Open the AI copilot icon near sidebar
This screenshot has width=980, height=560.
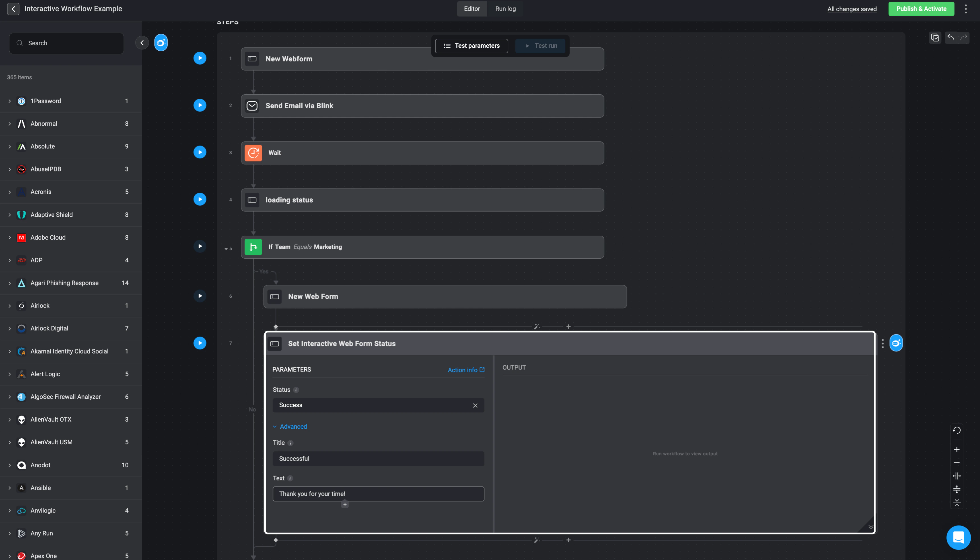pyautogui.click(x=161, y=43)
